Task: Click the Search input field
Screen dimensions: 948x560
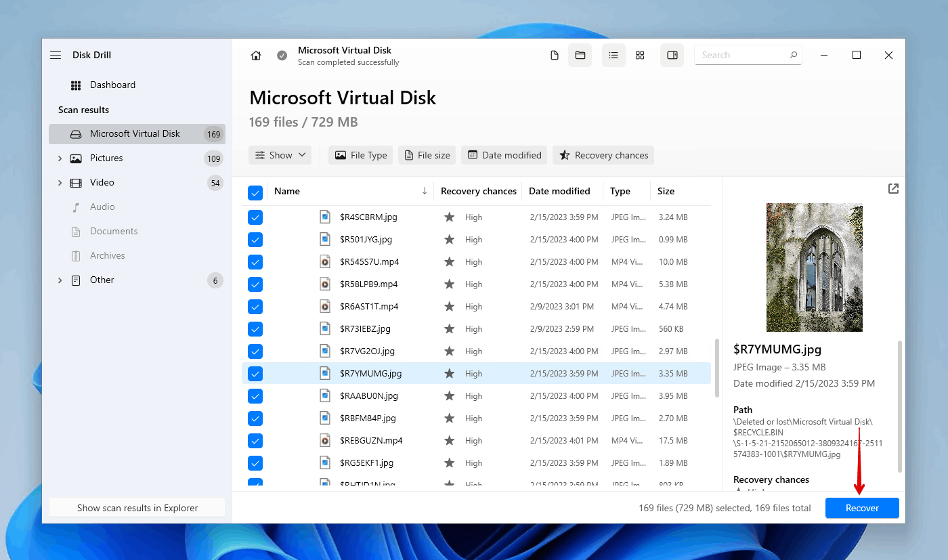Action: coord(741,56)
